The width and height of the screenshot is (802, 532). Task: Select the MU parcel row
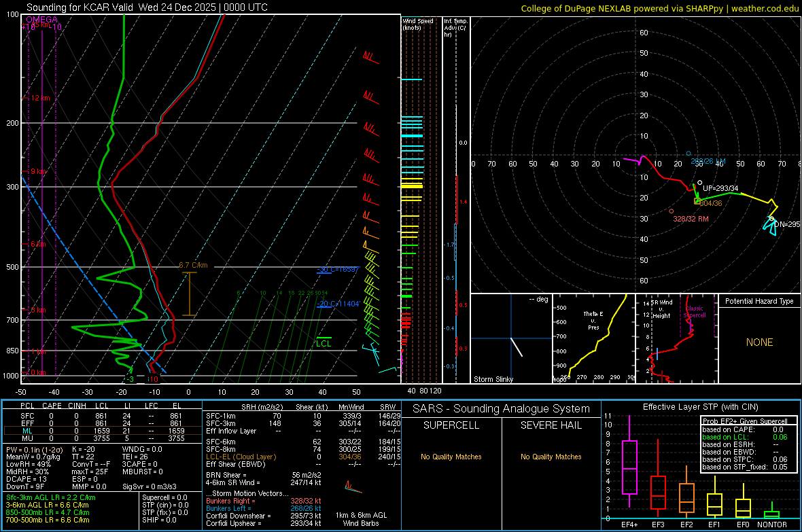[x=103, y=438]
